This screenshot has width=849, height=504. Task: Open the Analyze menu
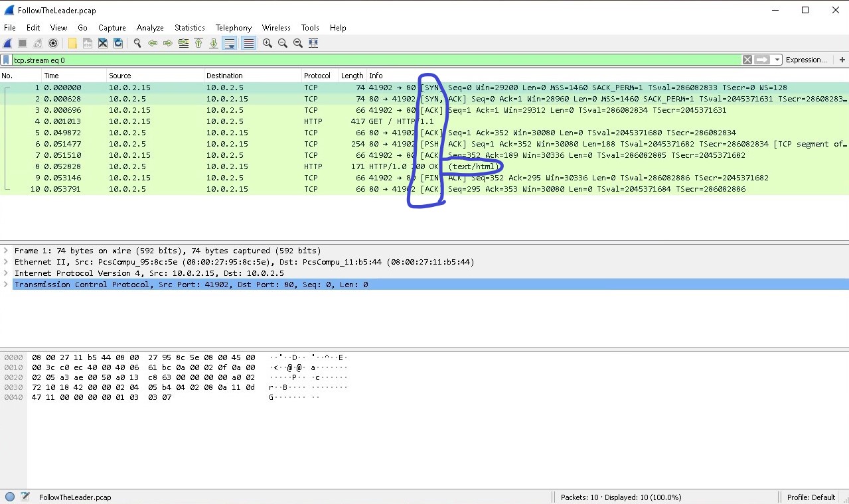coord(150,28)
